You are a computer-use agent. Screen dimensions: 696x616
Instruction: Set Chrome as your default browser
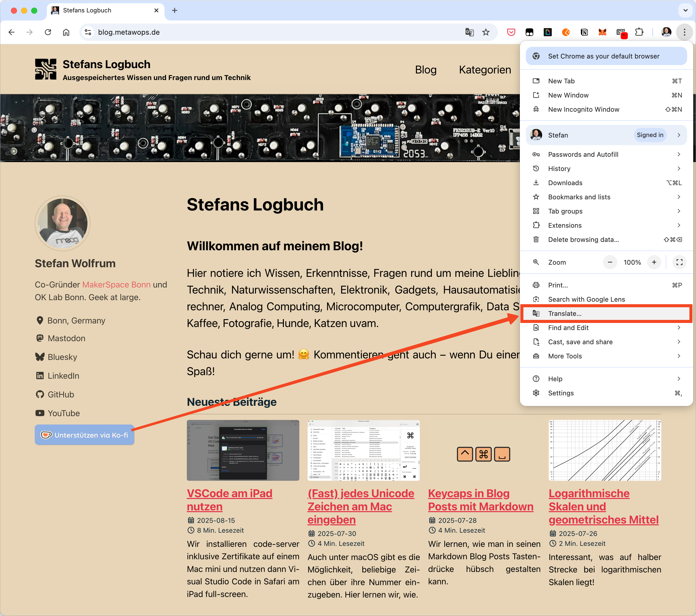[606, 56]
